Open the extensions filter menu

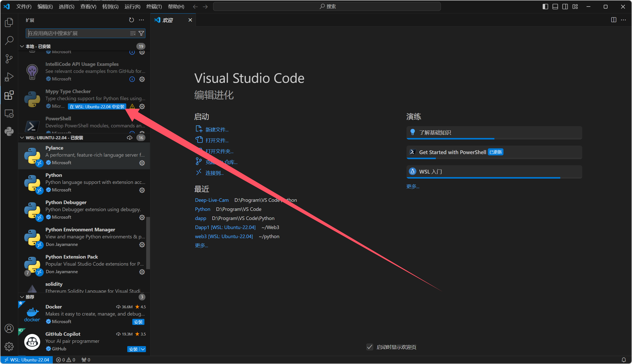click(141, 33)
